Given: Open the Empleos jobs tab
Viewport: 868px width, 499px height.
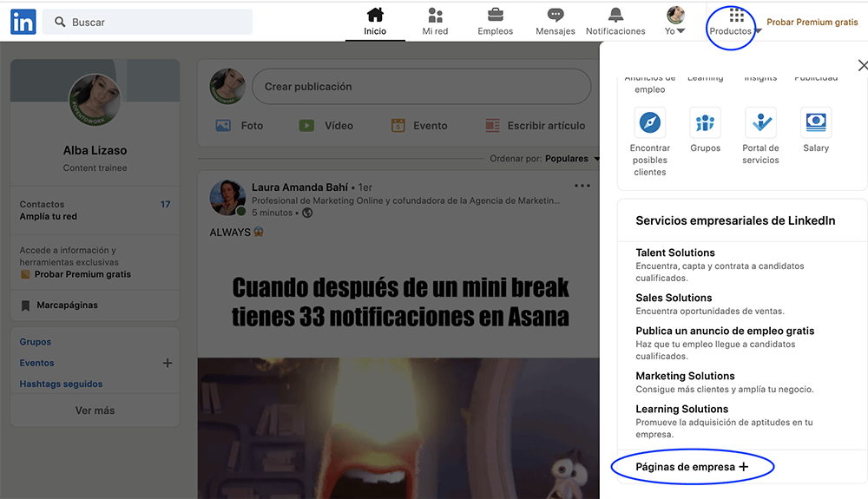Looking at the screenshot, I should [496, 22].
